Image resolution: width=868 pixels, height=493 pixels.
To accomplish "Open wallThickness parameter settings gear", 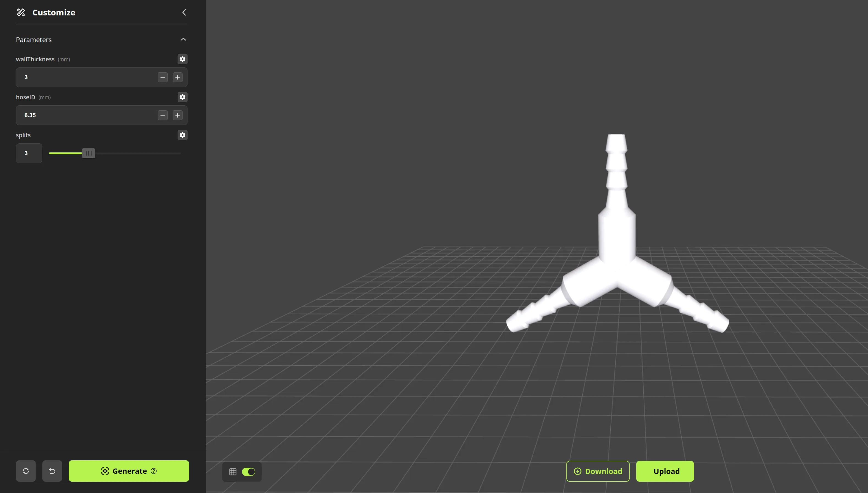I will [x=182, y=59].
